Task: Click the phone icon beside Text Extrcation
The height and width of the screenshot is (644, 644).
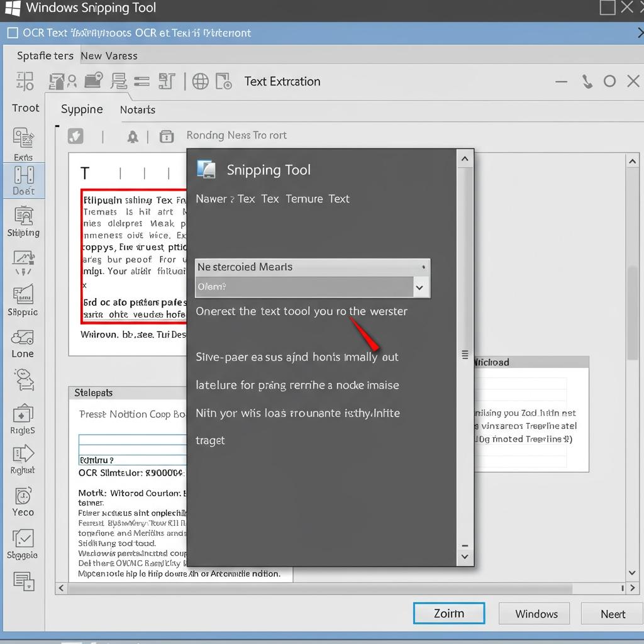Action: pyautogui.click(x=587, y=81)
